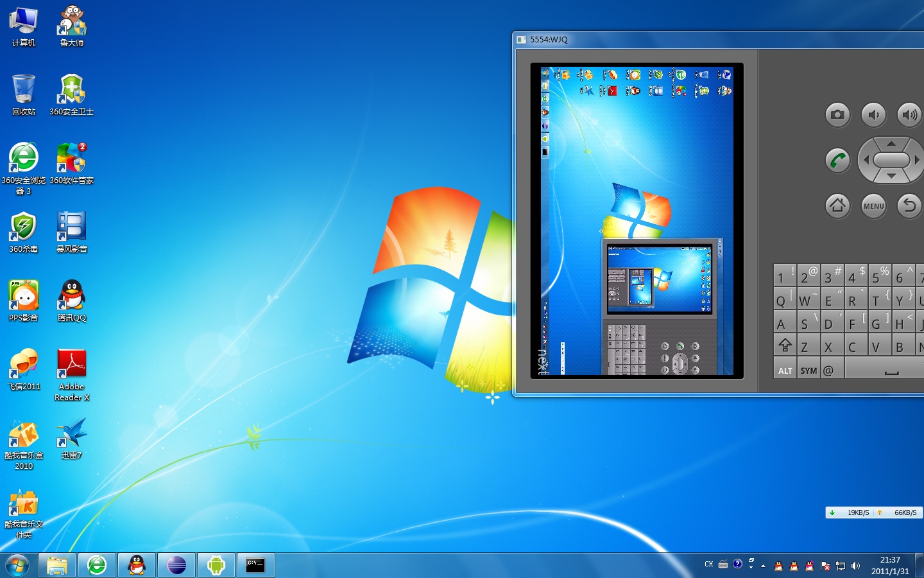Tap the emulator Home button
Screen dimensions: 924x578
[x=837, y=206]
